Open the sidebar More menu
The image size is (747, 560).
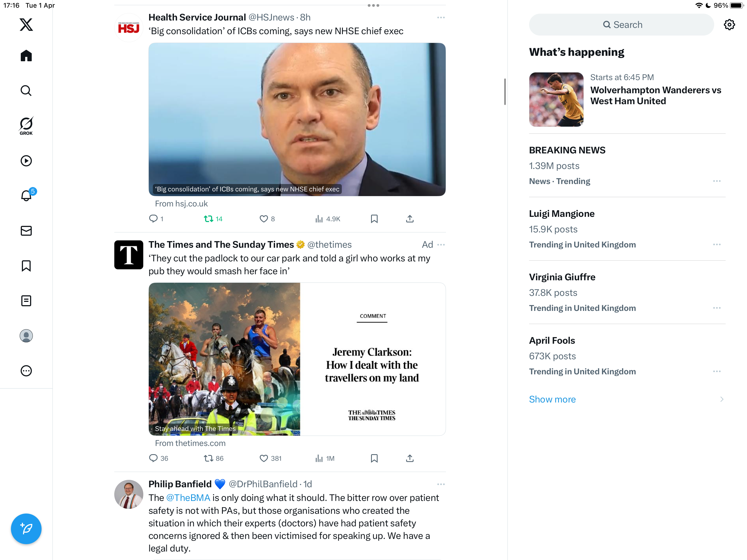coord(26,371)
